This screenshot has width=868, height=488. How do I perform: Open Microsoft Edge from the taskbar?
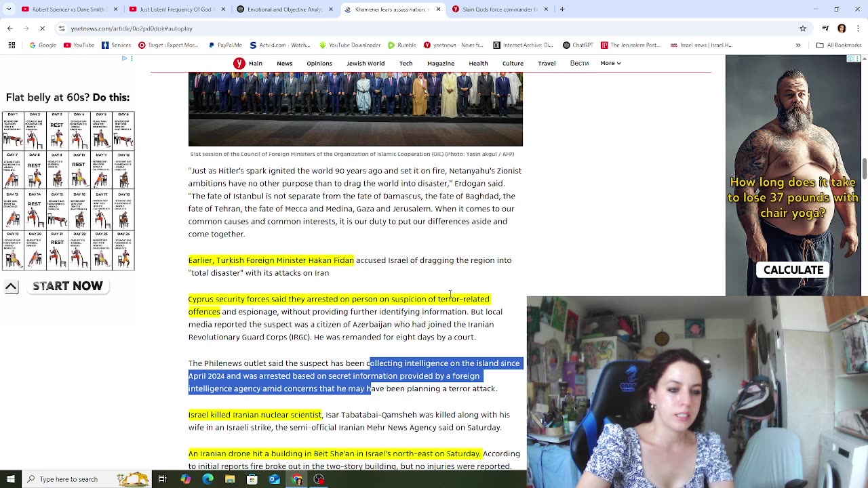(x=208, y=479)
